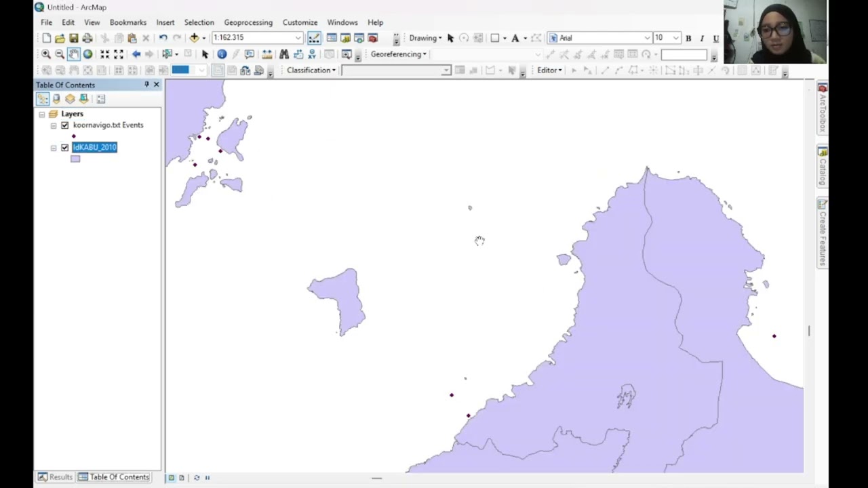
Task: Print the map using the printer icon
Action: [x=87, y=38]
